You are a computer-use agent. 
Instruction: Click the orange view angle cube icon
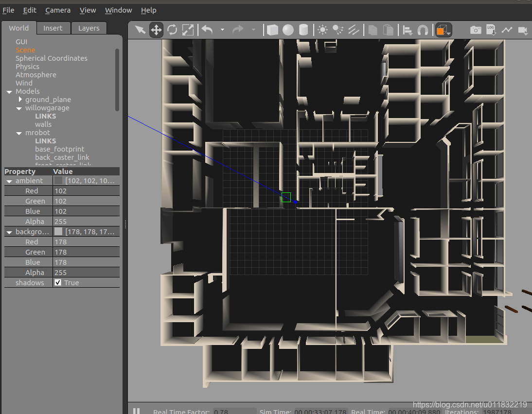click(x=443, y=30)
